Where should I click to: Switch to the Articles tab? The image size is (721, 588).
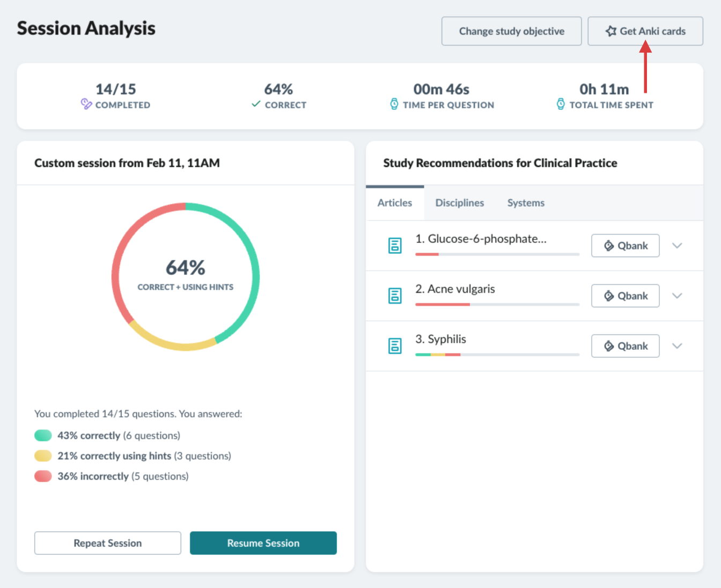[x=395, y=203]
